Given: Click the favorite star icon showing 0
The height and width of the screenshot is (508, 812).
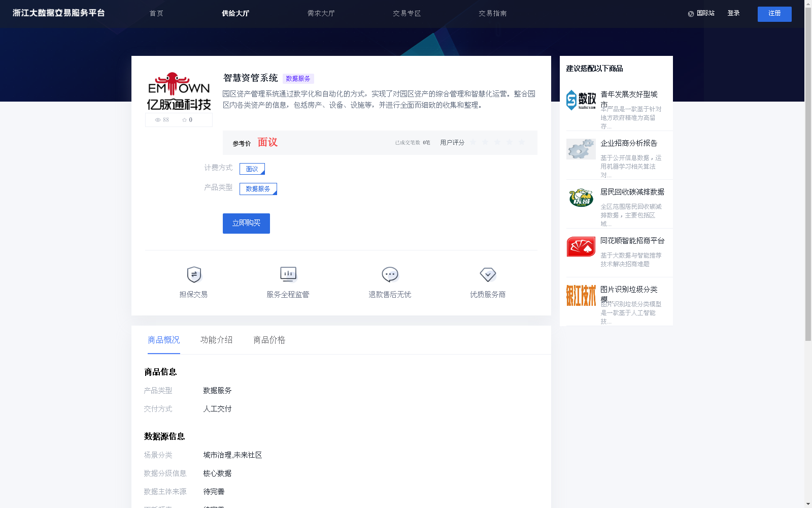Looking at the screenshot, I should [184, 120].
